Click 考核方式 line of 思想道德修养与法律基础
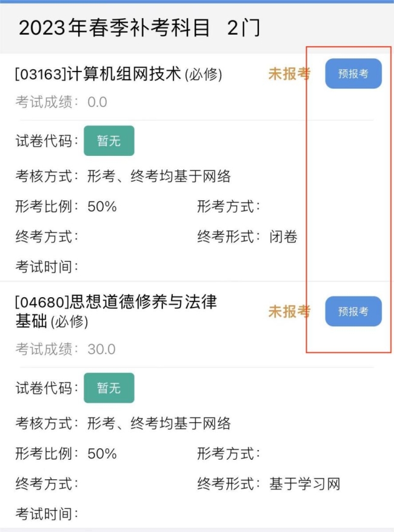 click(x=123, y=423)
